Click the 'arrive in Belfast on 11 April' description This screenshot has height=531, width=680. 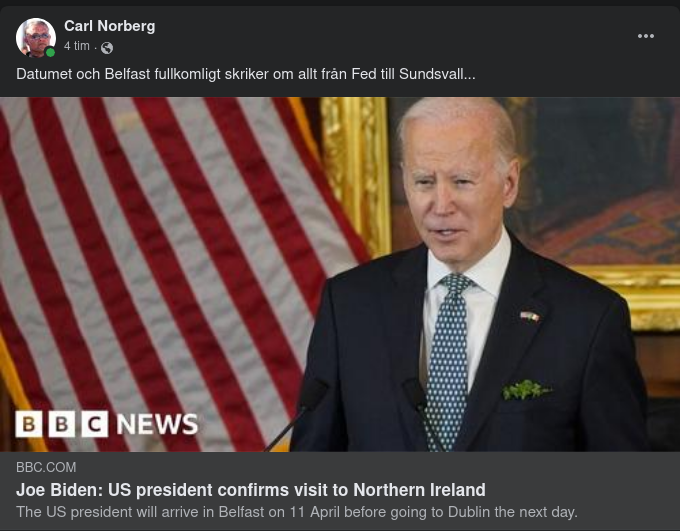click(x=297, y=512)
